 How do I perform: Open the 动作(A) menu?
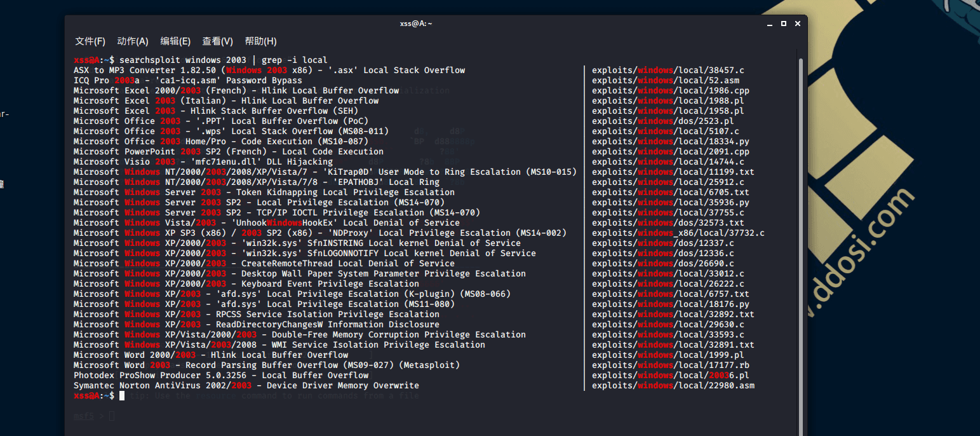pos(133,41)
